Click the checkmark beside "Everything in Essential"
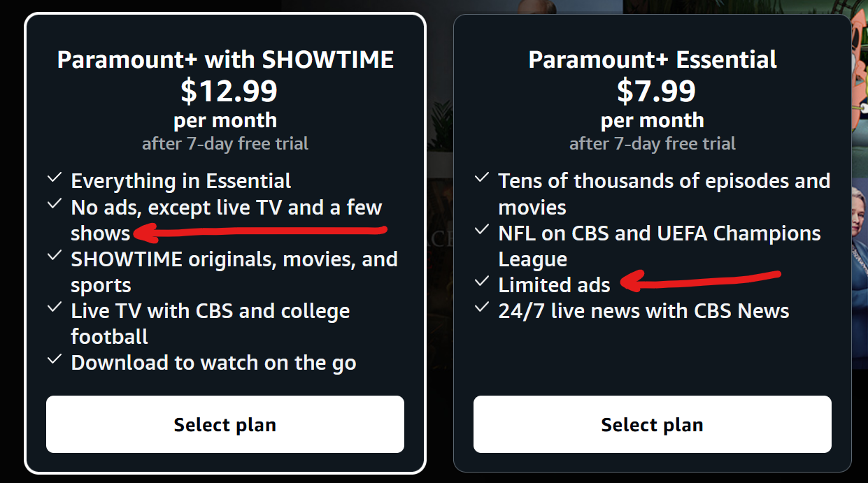Viewport: 868px width, 483px height. 55,178
